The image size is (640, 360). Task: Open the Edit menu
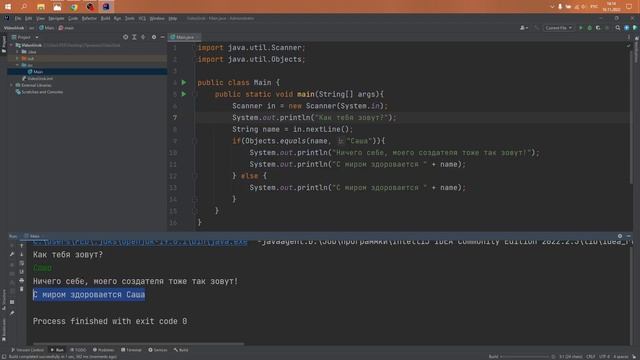[x=28, y=18]
